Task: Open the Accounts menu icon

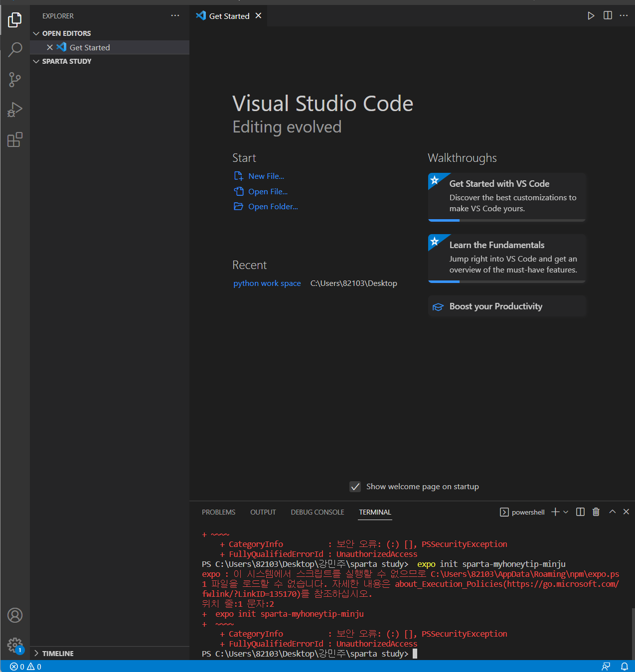Action: pyautogui.click(x=15, y=615)
